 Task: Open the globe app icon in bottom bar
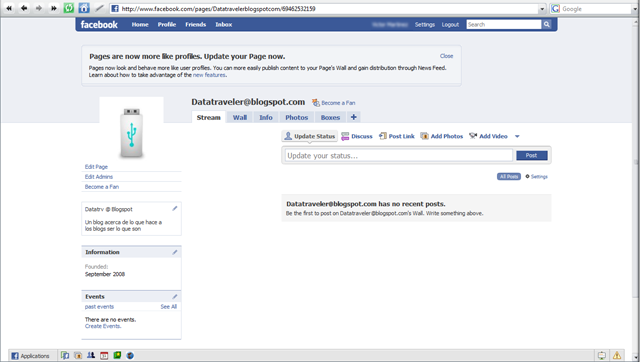click(130, 355)
